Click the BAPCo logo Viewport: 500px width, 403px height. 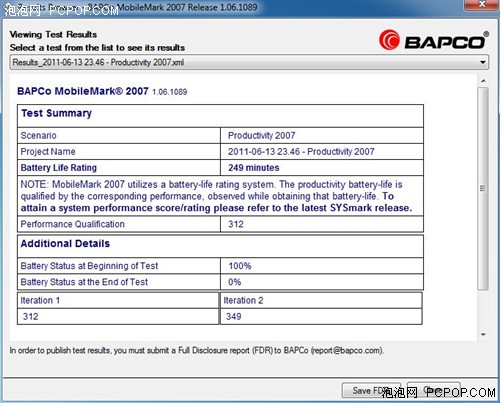[434, 41]
